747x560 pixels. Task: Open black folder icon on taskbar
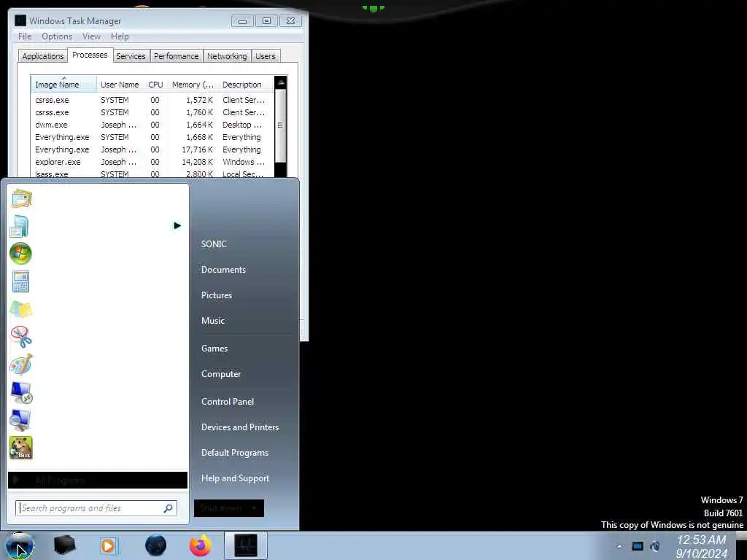(64, 545)
